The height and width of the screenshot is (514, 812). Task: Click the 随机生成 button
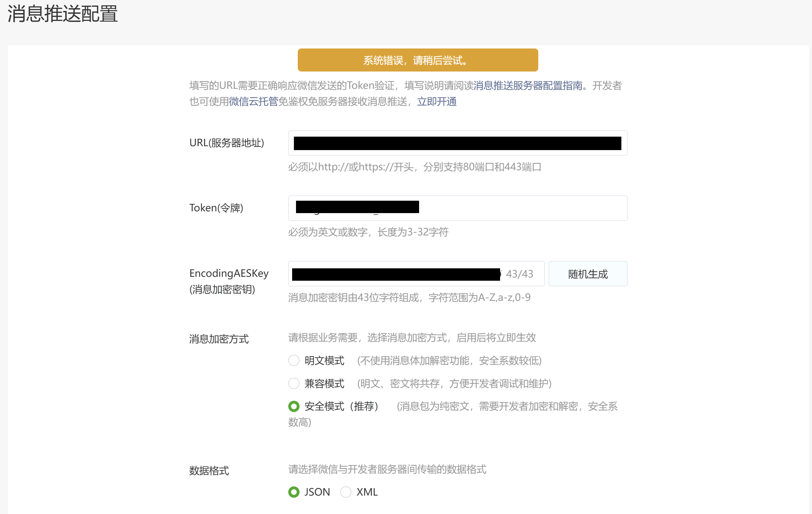(588, 274)
